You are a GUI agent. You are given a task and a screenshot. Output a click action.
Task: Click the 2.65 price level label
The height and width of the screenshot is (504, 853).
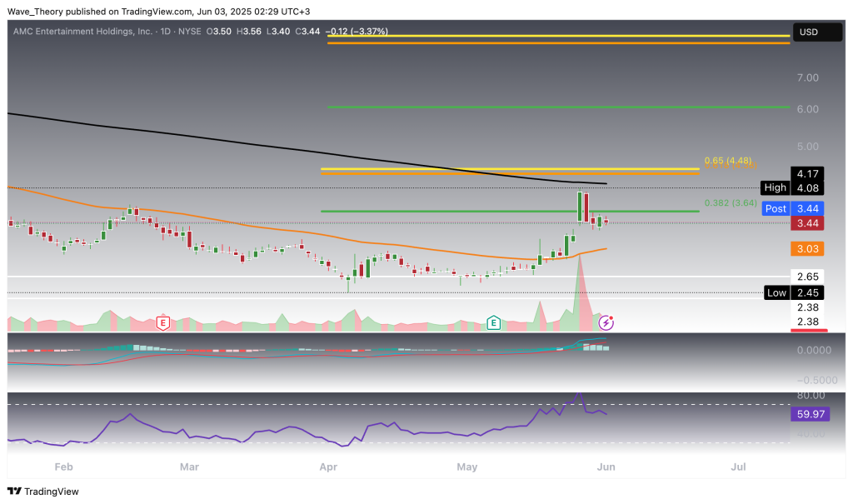coord(807,277)
